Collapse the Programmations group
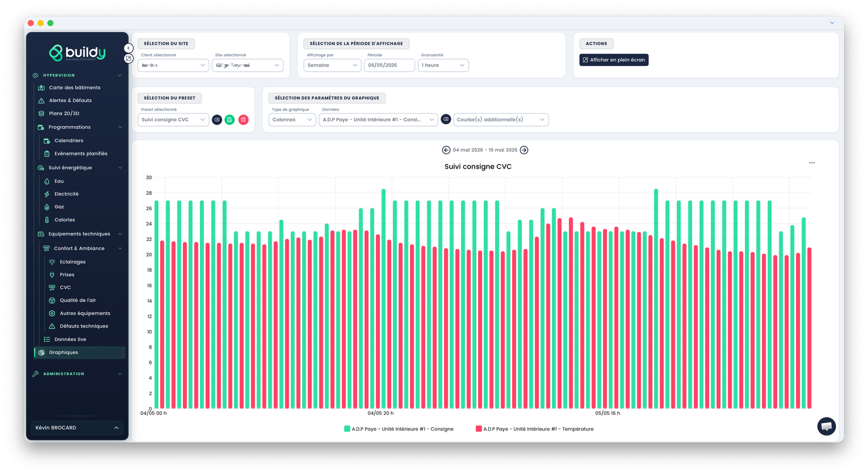The image size is (868, 474). tap(120, 127)
